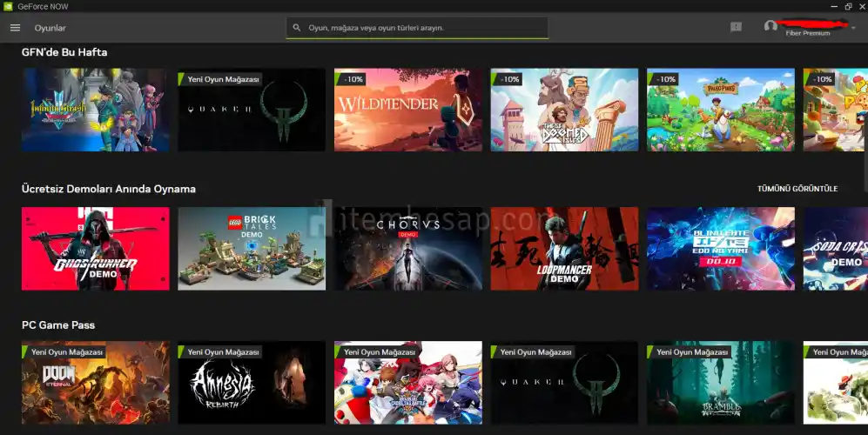Open Amnesia Rebirth game tile
This screenshot has width=868, height=435.
(252, 383)
